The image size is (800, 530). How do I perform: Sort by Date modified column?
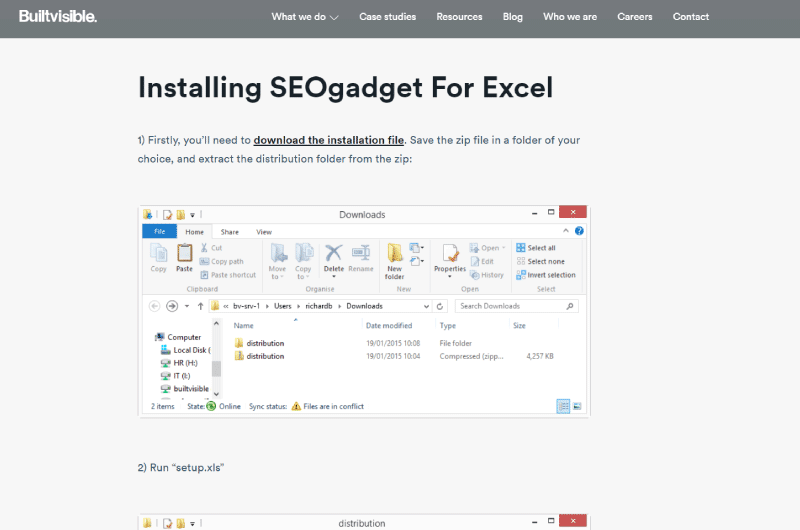pyautogui.click(x=389, y=325)
